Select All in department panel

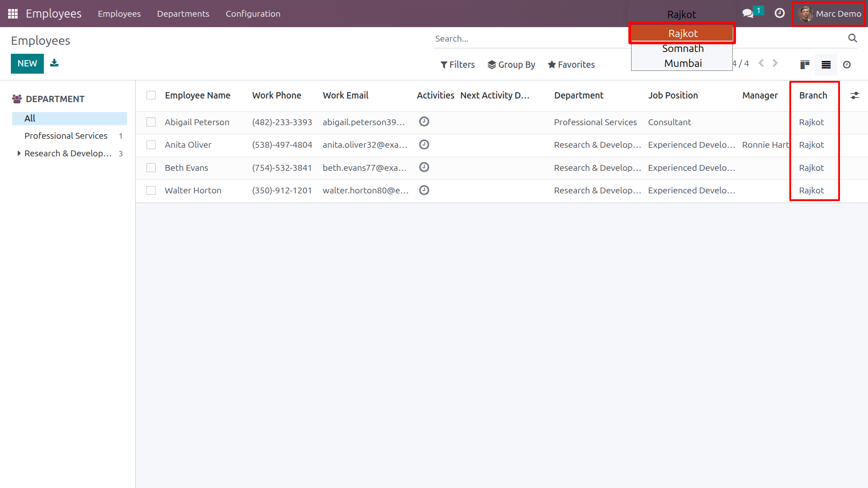70,118
